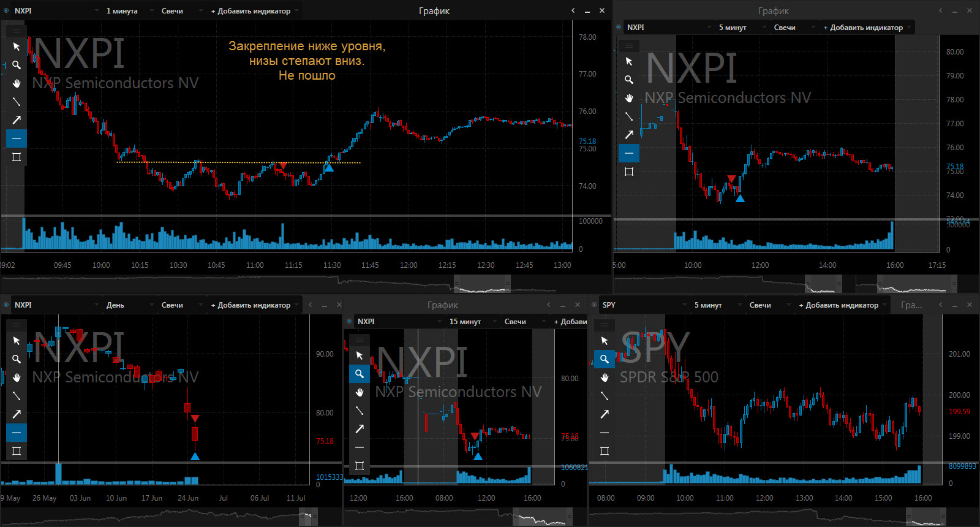Click navigator slider below 15-minute chart
The height and width of the screenshot is (527, 980).
click(542, 517)
